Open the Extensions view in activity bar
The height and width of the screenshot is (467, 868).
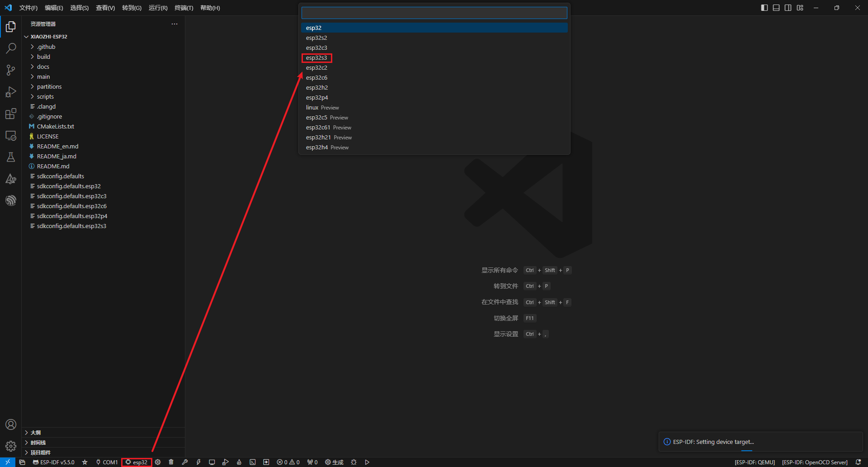[11, 114]
